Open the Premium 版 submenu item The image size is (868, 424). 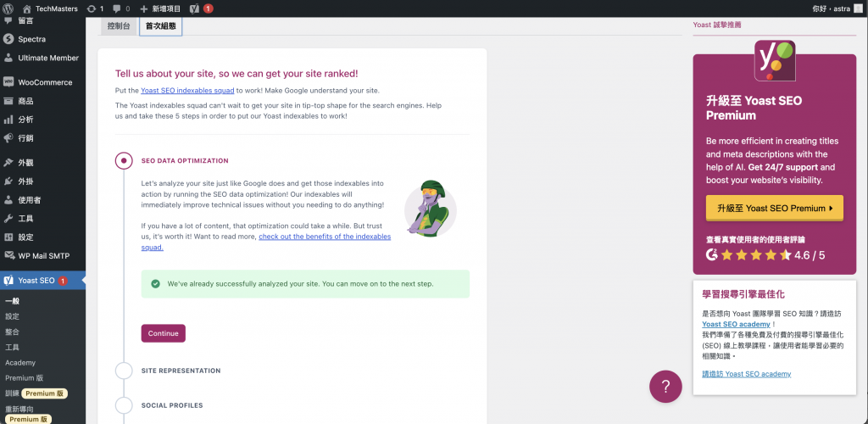coord(25,378)
